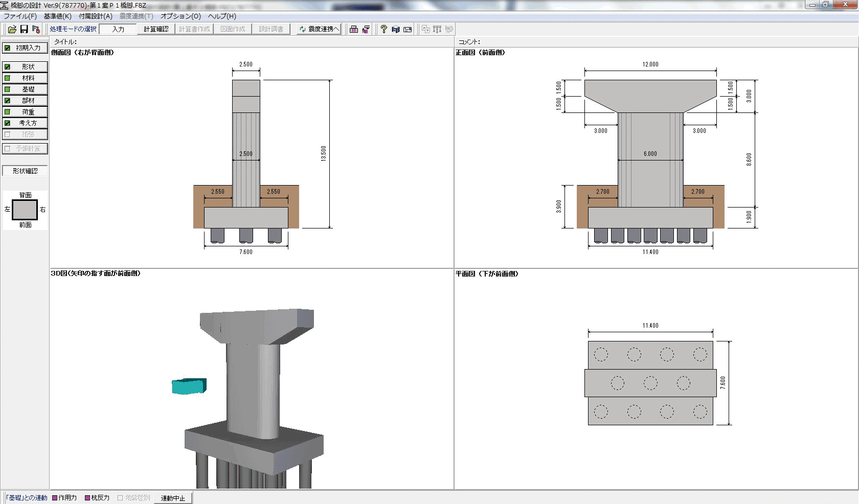Click the 1.900 footing height dimension
This screenshot has width=859, height=504.
(749, 217)
